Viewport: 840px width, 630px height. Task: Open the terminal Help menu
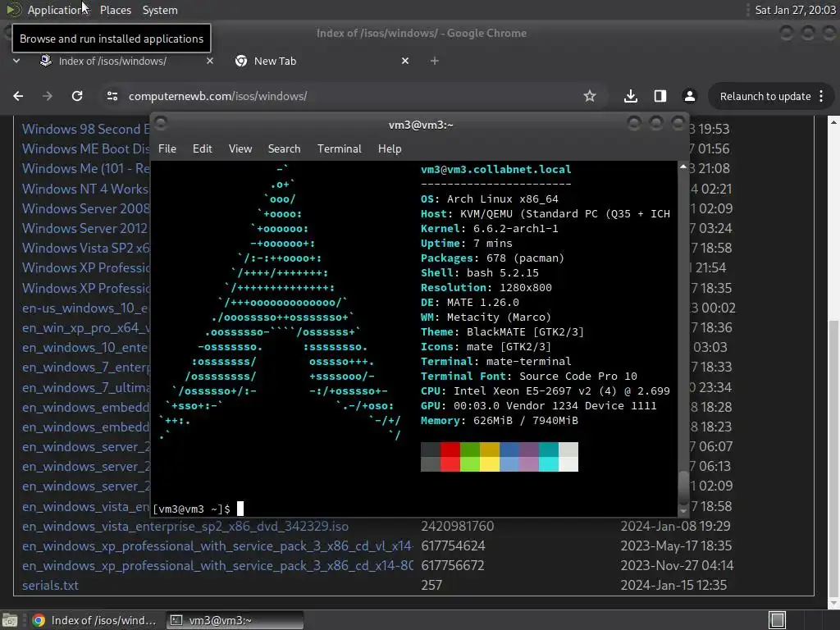[x=390, y=149]
